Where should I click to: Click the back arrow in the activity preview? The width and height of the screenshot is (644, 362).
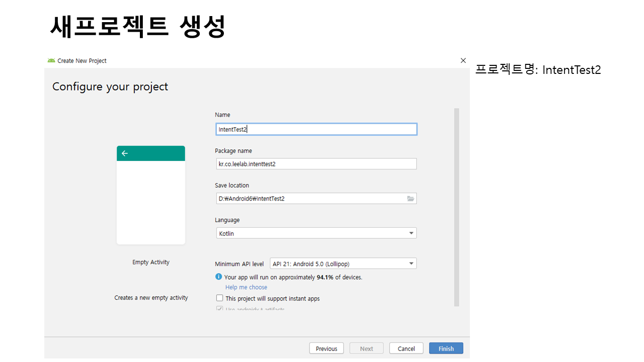(x=125, y=153)
